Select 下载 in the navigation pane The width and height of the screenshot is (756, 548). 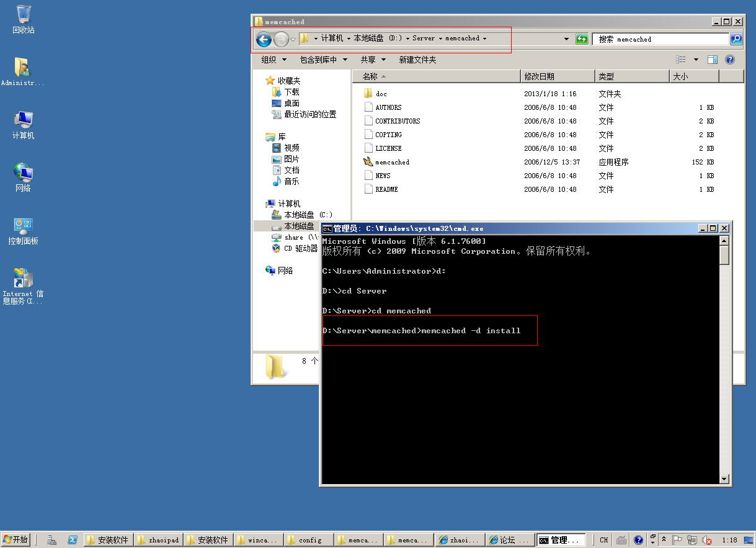tap(291, 92)
